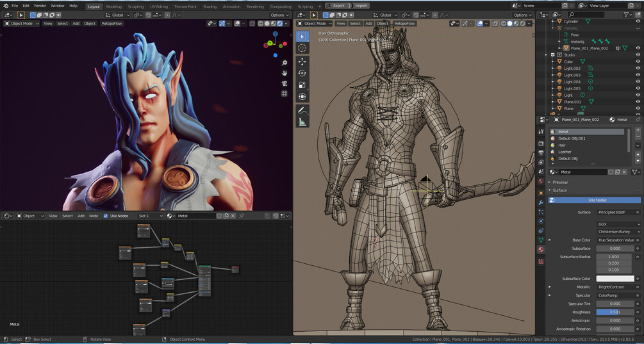Image resolution: width=644 pixels, height=344 pixels.
Task: Open Object Mode dropdown in left viewport
Action: coord(22,24)
